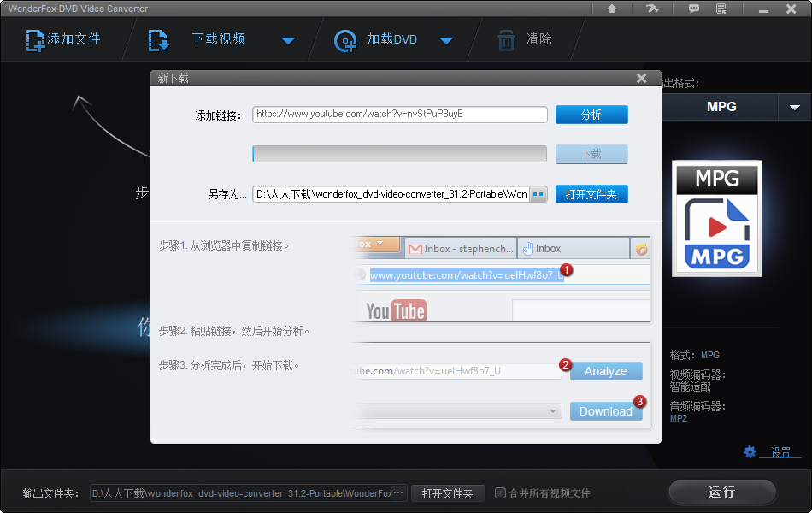
Task: Select the 添加文件 add files tool
Action: [64, 39]
